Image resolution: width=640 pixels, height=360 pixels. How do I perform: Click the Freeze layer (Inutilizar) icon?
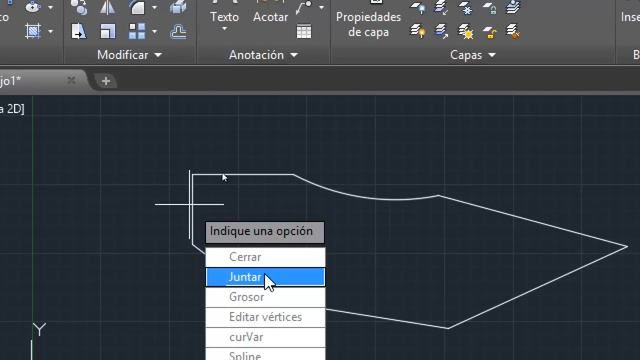click(465, 7)
